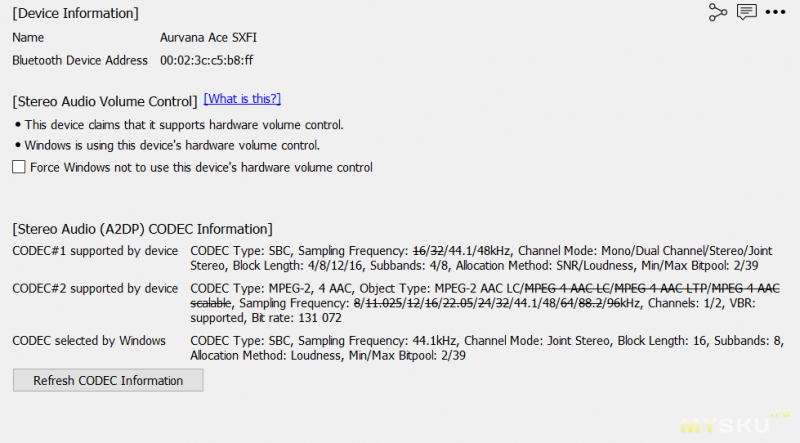Tick Force Windows not to use hardware volume checkbox
This screenshot has width=800, height=443.
click(18, 167)
